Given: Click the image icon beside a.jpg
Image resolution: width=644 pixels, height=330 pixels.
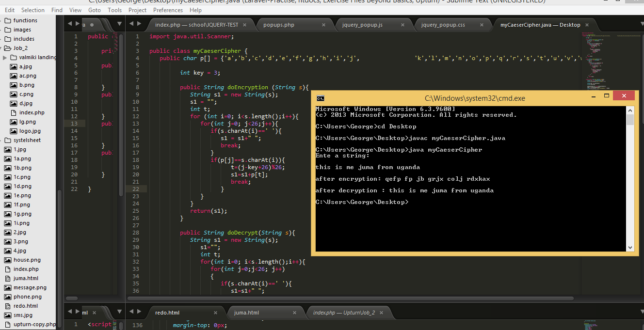Looking at the screenshot, I should (14, 66).
